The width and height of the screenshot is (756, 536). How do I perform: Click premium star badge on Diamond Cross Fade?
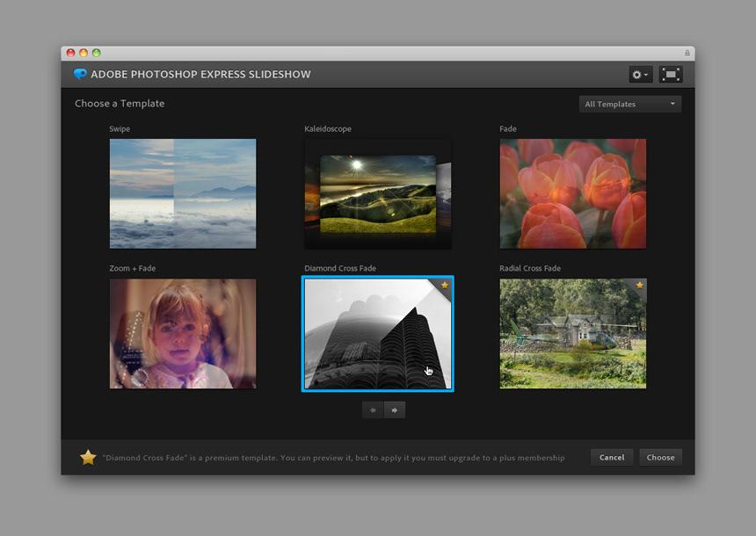(x=445, y=286)
